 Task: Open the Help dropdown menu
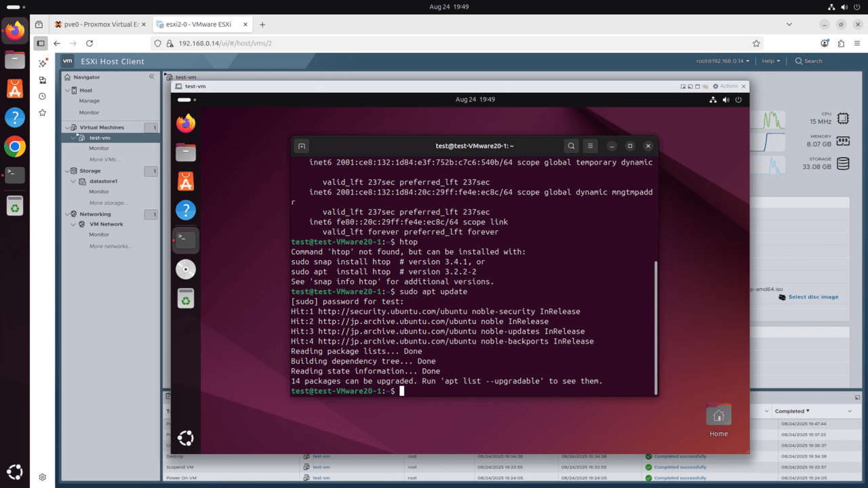770,61
